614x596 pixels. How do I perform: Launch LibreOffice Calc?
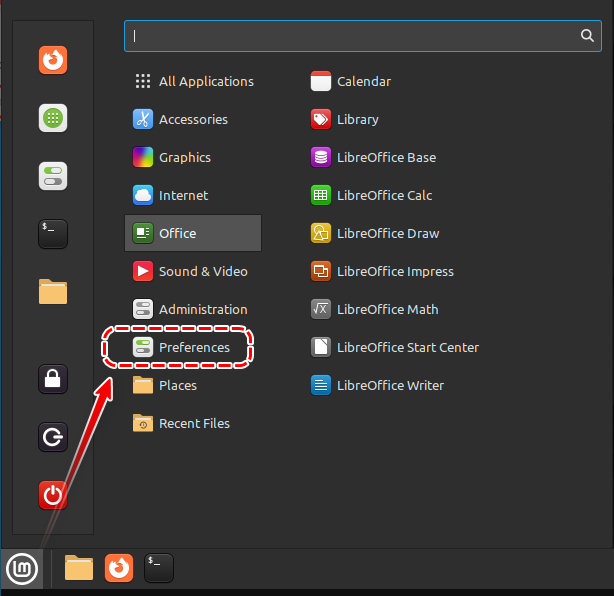(383, 195)
